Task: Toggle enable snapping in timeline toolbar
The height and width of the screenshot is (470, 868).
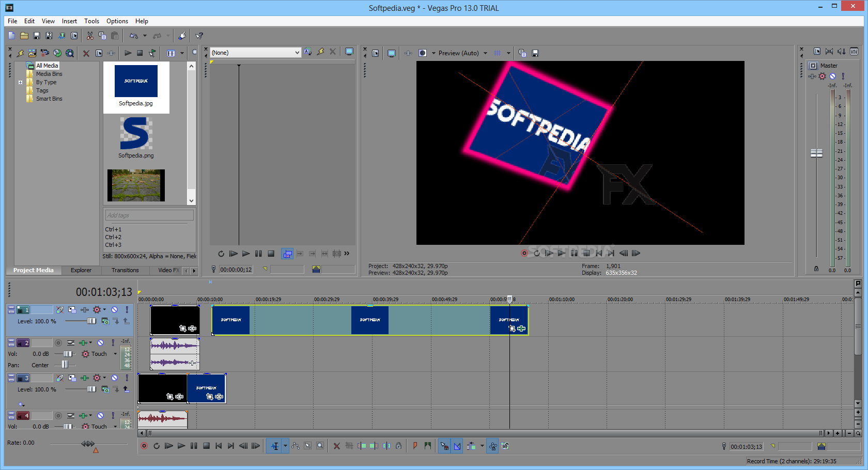Action: point(444,446)
